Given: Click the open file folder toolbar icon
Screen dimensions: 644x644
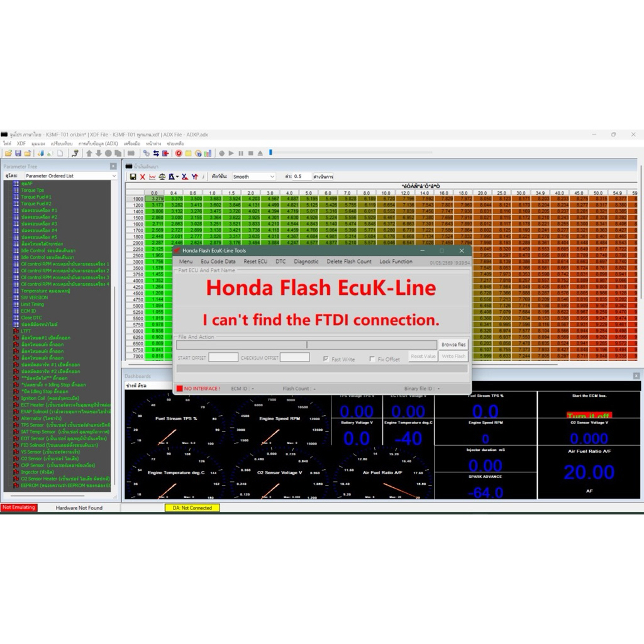Looking at the screenshot, I should [8, 153].
